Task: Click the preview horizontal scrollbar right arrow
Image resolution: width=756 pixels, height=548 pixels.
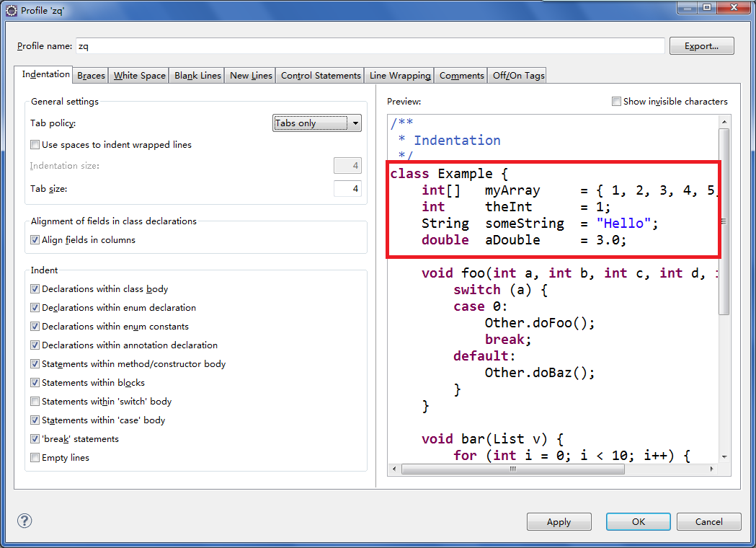Action: point(713,469)
